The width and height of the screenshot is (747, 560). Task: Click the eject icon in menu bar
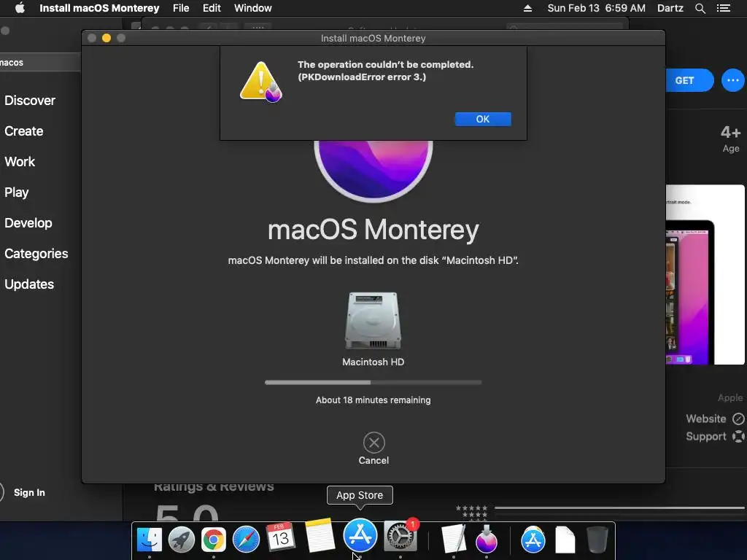pos(527,8)
